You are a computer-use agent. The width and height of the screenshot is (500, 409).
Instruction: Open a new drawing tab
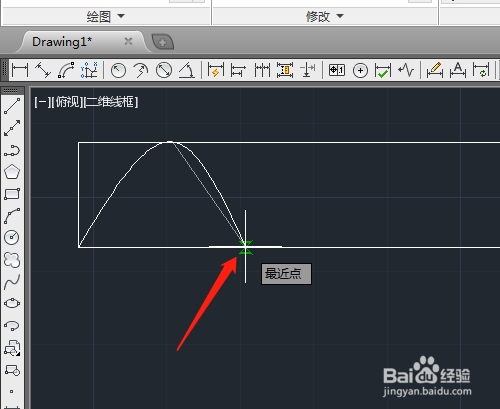pyautogui.click(x=163, y=42)
